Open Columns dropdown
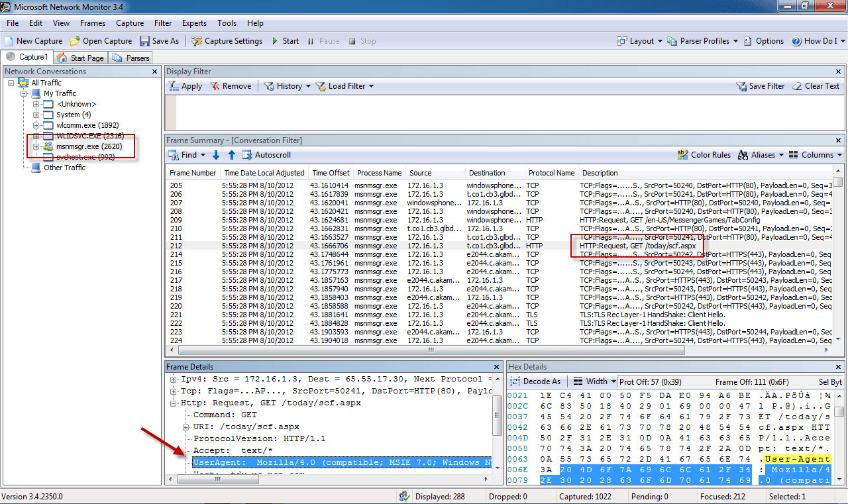 pyautogui.click(x=816, y=155)
